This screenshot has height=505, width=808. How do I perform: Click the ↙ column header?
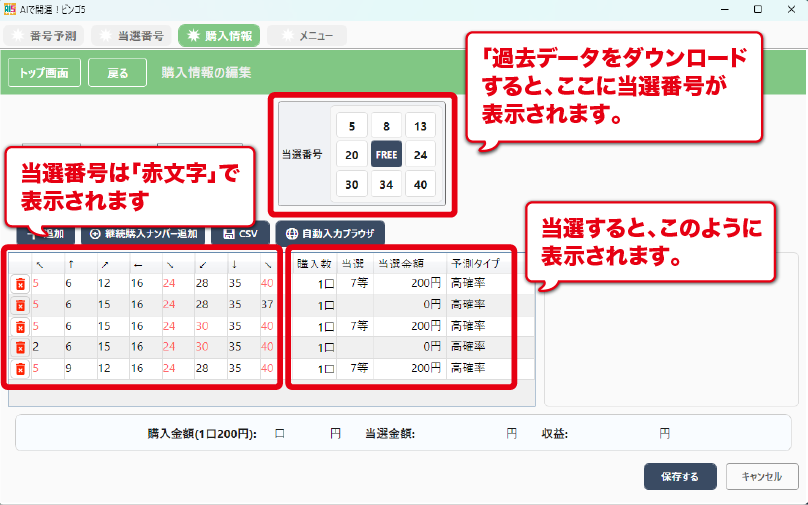point(211,264)
